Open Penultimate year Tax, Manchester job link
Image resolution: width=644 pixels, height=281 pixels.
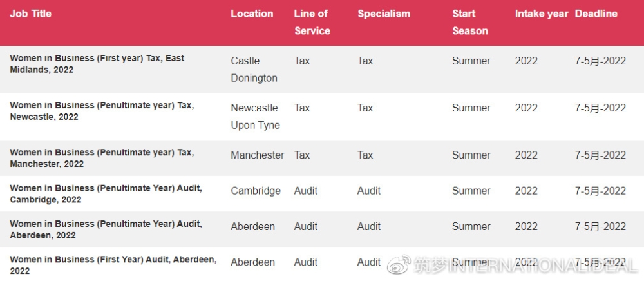102,158
